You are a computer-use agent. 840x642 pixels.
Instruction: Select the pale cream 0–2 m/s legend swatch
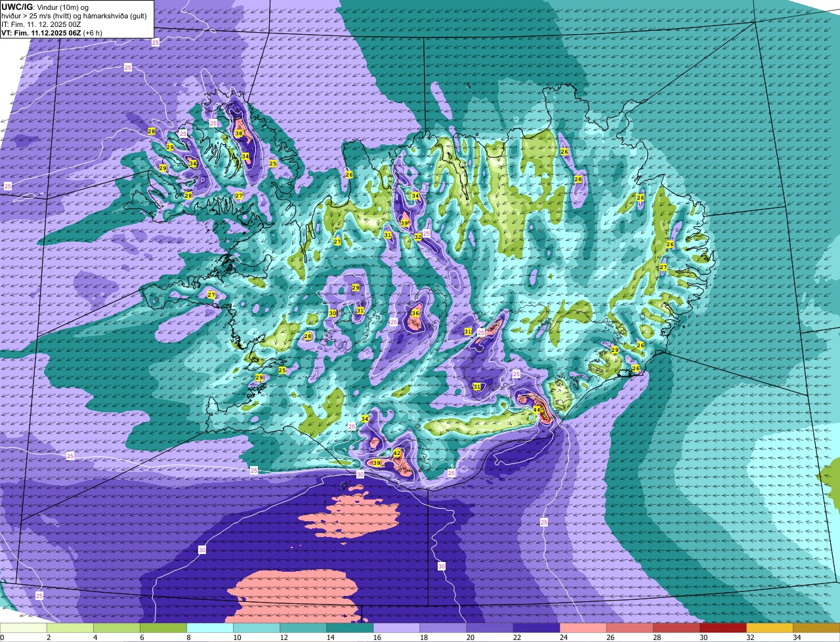23,628
